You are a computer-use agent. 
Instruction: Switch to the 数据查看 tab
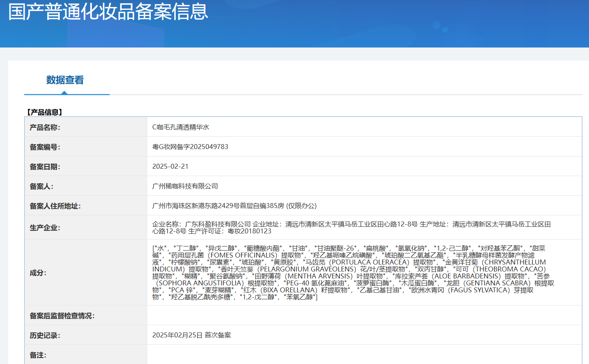coord(65,80)
